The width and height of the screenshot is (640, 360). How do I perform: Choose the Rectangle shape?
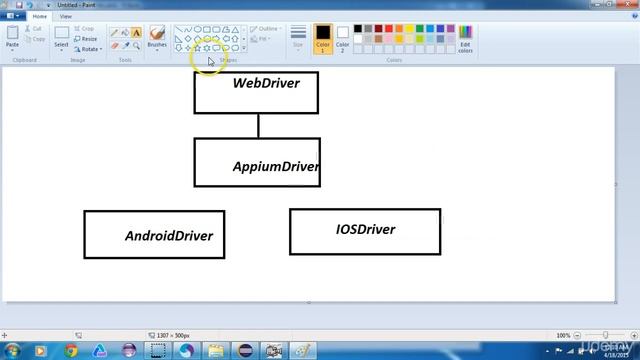pos(207,29)
